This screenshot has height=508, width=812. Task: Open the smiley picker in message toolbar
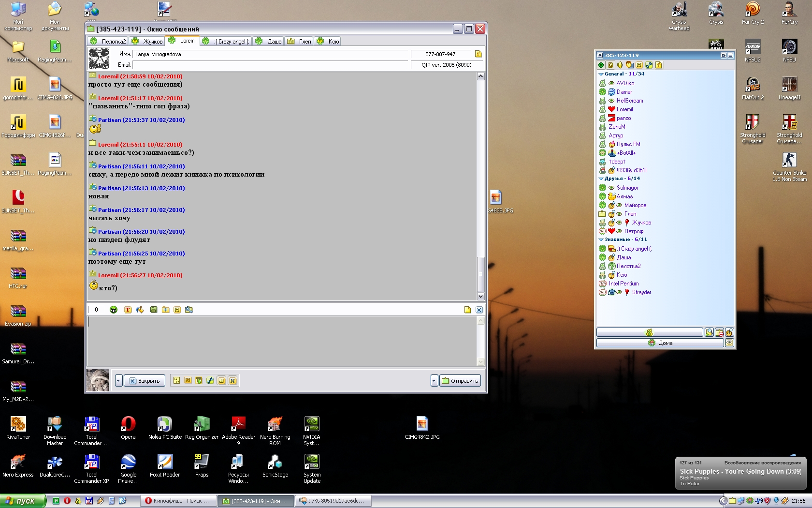[x=114, y=310]
